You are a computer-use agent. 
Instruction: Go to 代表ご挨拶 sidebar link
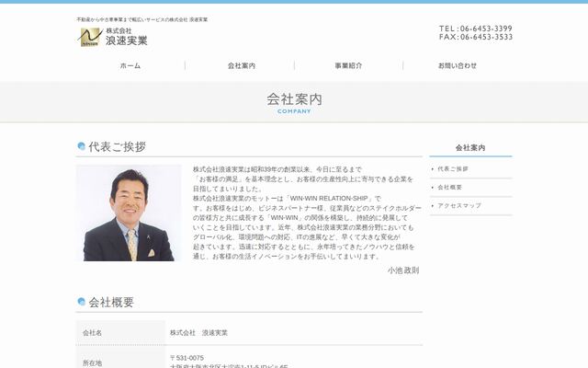point(453,169)
